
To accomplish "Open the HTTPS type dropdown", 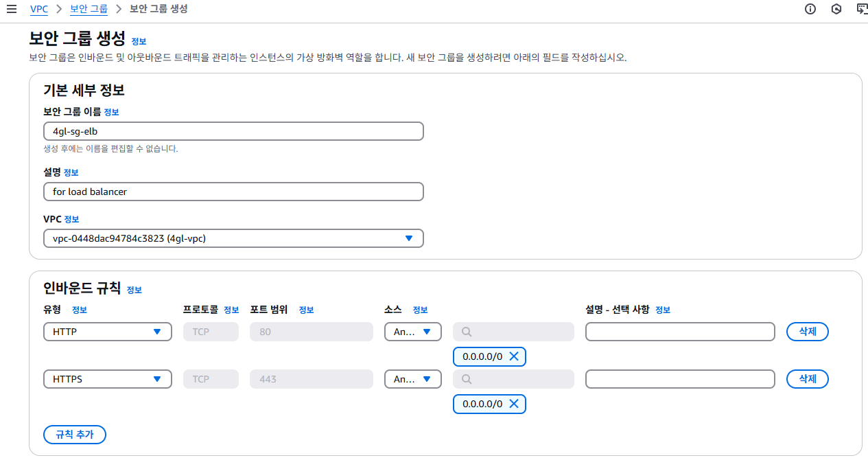I will [x=107, y=379].
